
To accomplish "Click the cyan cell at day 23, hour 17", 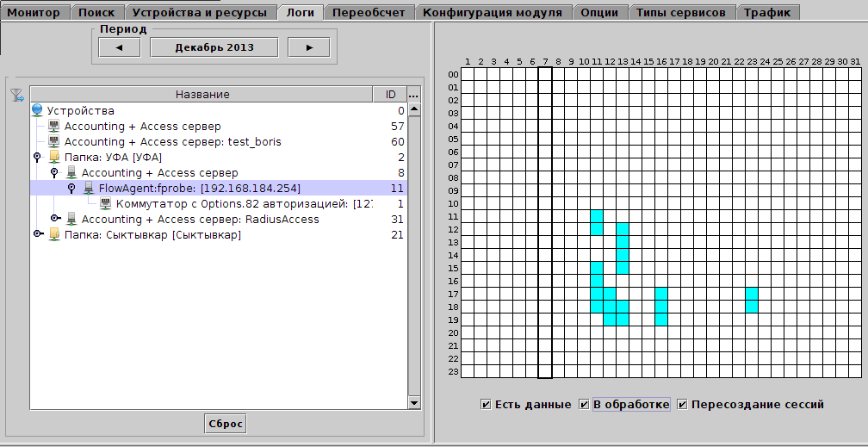I will click(x=751, y=294).
